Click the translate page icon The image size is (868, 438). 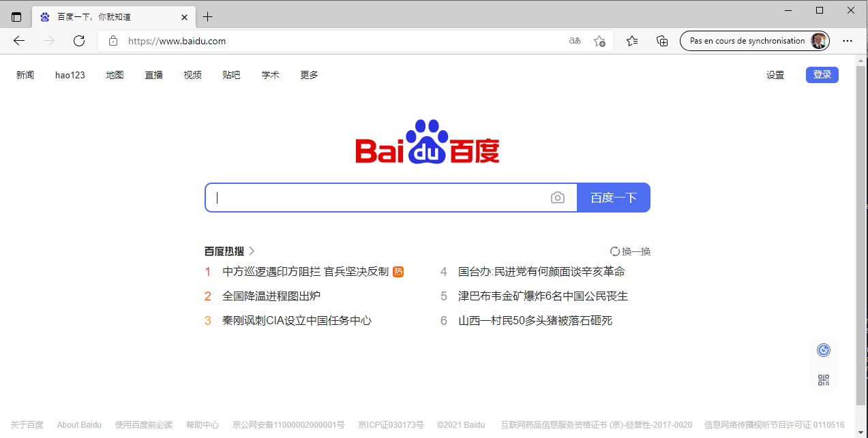(575, 41)
